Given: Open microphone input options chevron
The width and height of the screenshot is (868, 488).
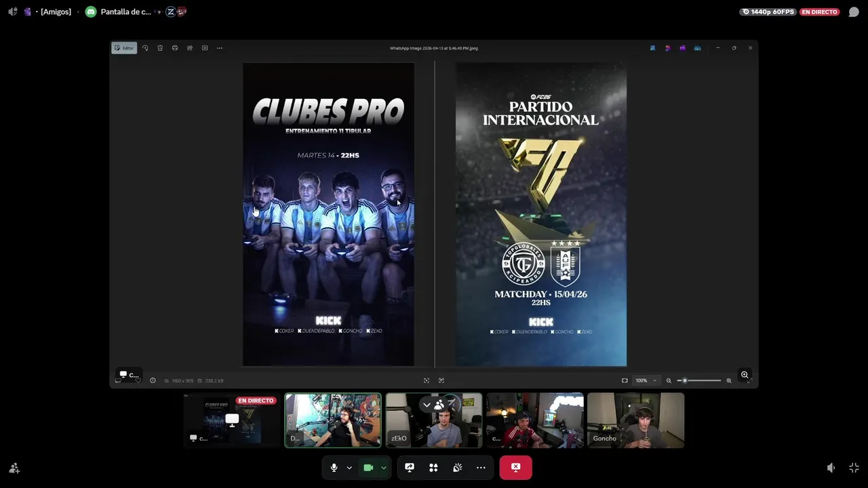Looking at the screenshot, I should pos(349,468).
